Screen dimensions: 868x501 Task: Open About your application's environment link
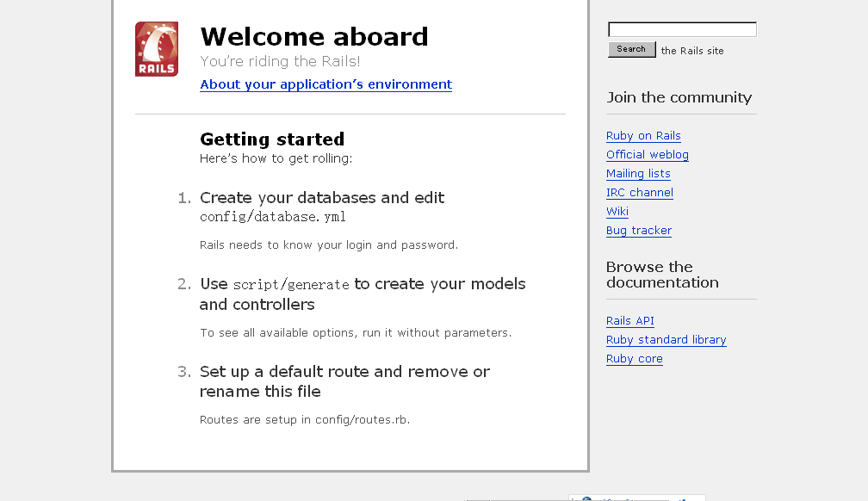point(326,84)
